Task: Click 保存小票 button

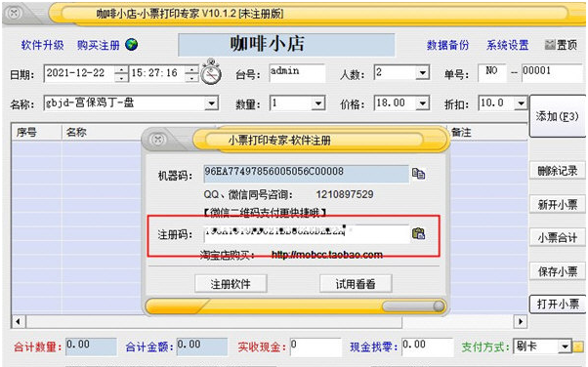Action: coord(558,271)
